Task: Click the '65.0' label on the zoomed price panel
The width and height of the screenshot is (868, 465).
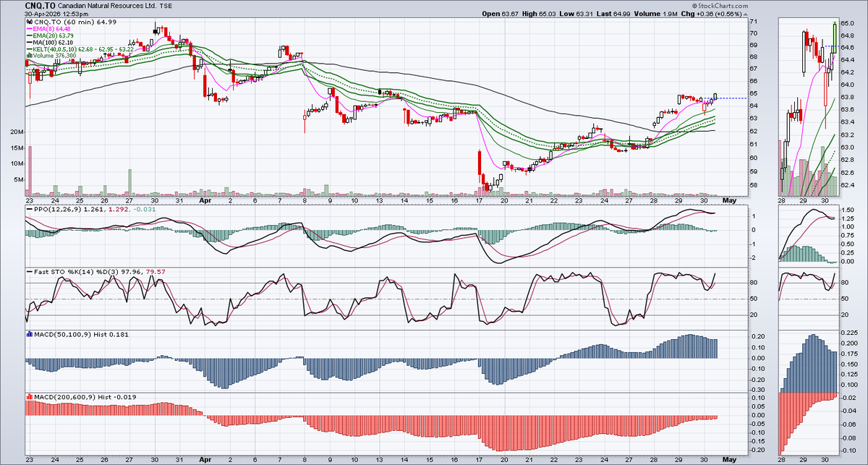Action: pyautogui.click(x=847, y=23)
